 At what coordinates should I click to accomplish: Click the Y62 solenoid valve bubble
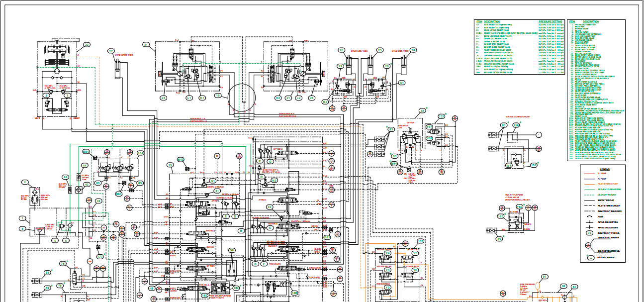(x=519, y=206)
